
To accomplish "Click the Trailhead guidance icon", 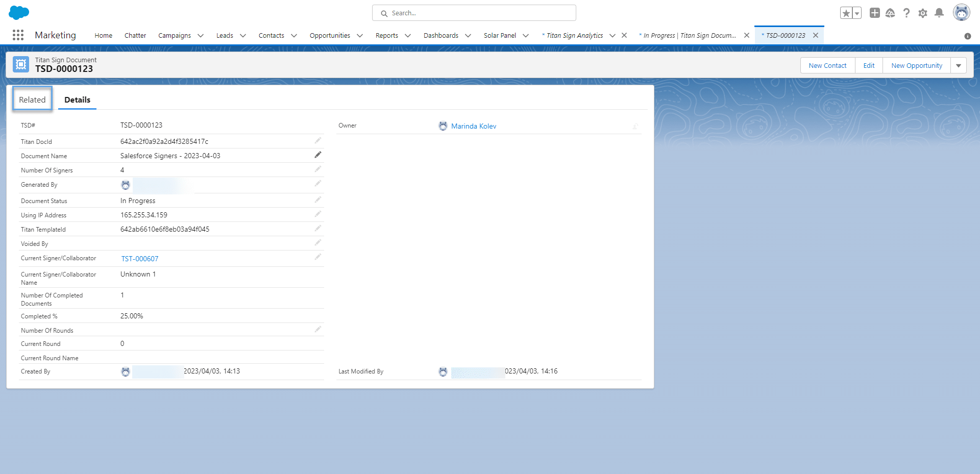I will (890, 13).
